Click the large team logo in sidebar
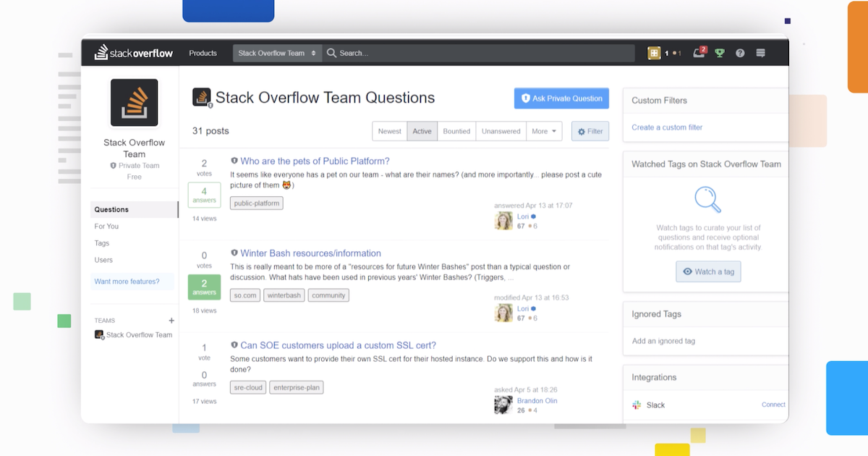The width and height of the screenshot is (868, 456). (x=134, y=102)
